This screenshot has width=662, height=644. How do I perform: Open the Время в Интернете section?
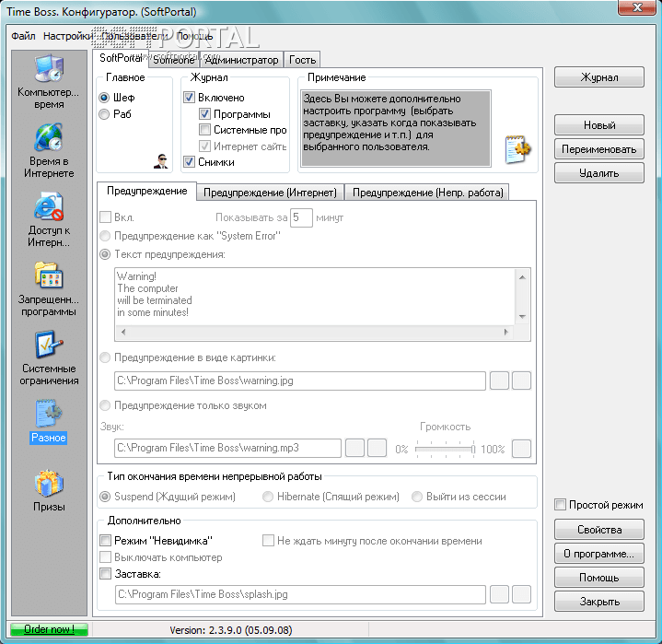tap(49, 151)
